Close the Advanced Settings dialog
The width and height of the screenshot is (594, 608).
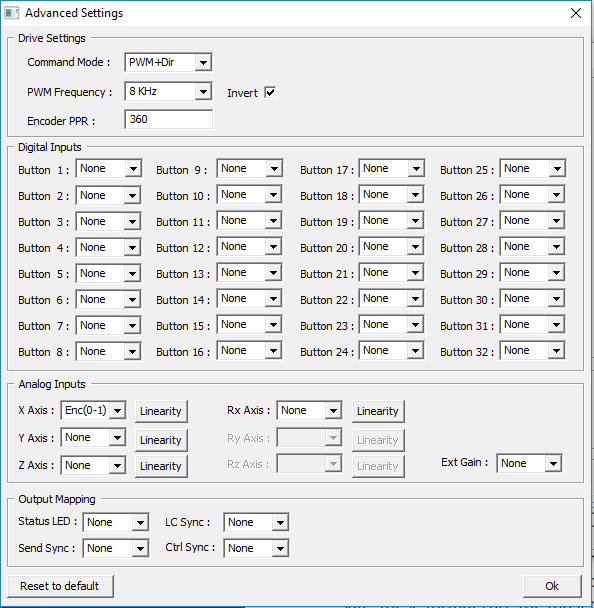(576, 13)
